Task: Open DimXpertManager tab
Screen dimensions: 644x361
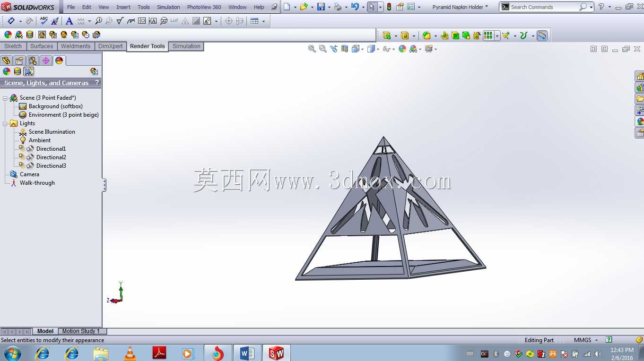Action: (x=46, y=60)
